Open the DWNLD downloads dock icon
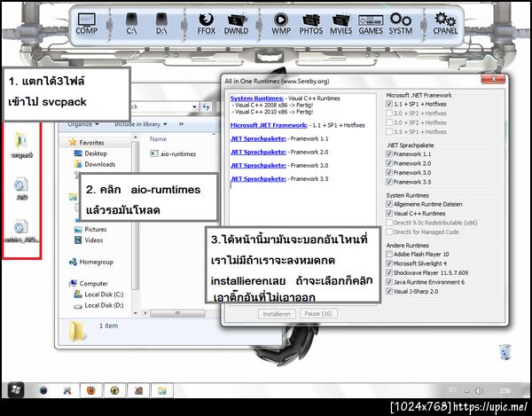 [x=237, y=24]
